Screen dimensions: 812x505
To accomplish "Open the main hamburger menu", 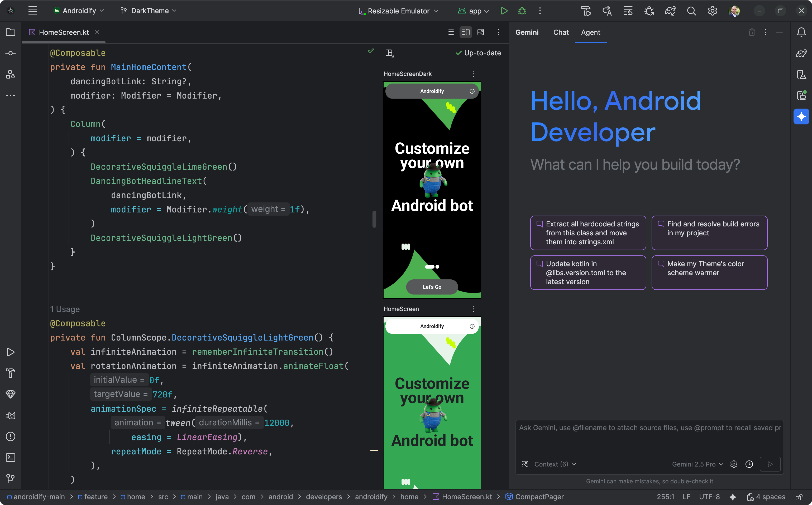I will (32, 10).
